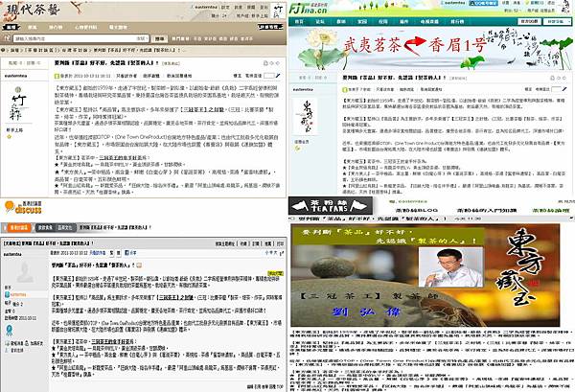Click the orange username link in discuss author panel

coord(18,294)
